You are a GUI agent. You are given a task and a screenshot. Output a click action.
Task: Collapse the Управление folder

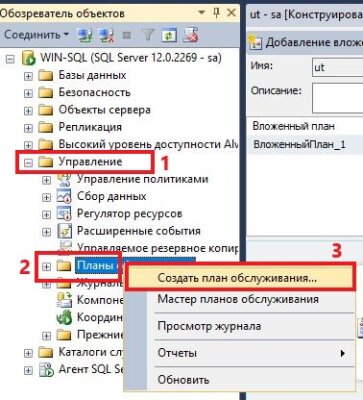tap(28, 163)
